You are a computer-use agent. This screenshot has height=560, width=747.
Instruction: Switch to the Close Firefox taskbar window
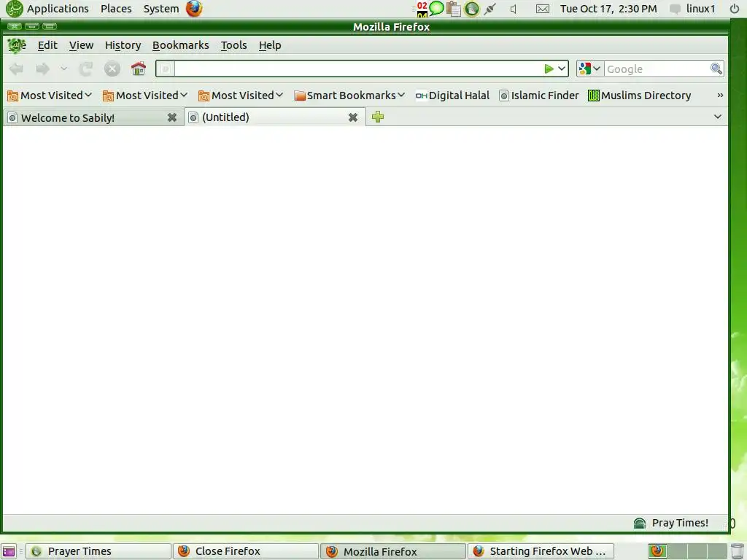pyautogui.click(x=246, y=551)
